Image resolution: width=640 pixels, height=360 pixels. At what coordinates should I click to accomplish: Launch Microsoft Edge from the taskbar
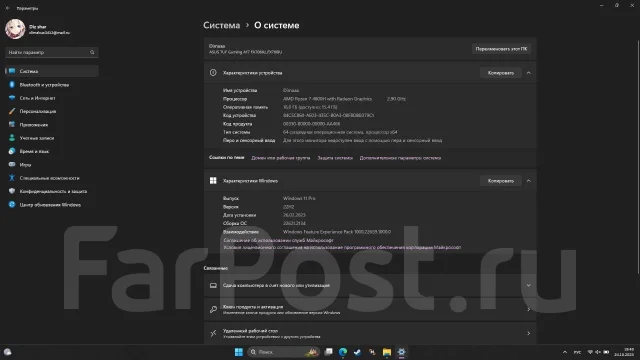(343, 352)
